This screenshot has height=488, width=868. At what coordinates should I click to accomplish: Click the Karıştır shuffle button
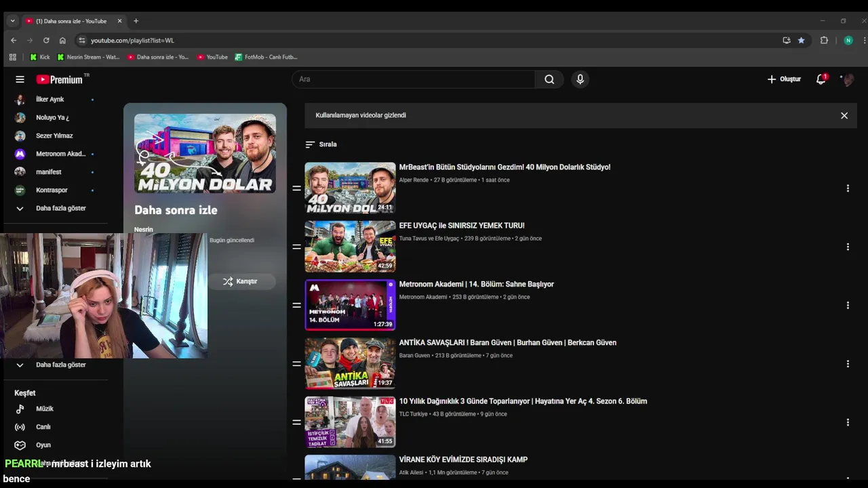pos(241,281)
